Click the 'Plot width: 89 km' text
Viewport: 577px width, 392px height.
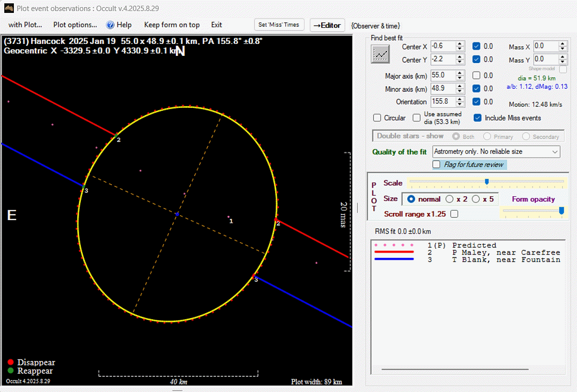[x=316, y=382]
